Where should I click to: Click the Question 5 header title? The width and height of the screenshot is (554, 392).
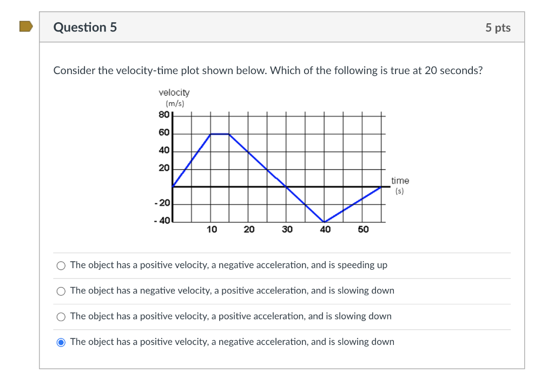click(x=84, y=26)
